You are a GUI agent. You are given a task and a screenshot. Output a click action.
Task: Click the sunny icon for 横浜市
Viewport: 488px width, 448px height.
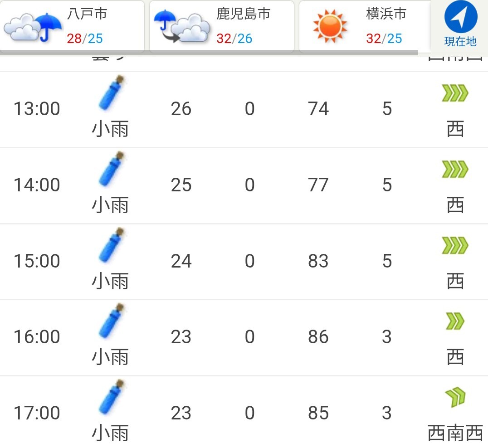[330, 26]
